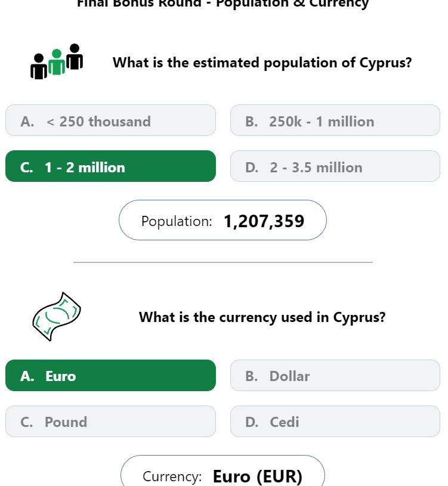448x486 pixels.
Task: Click the Cyprus population question text
Action: click(262, 63)
